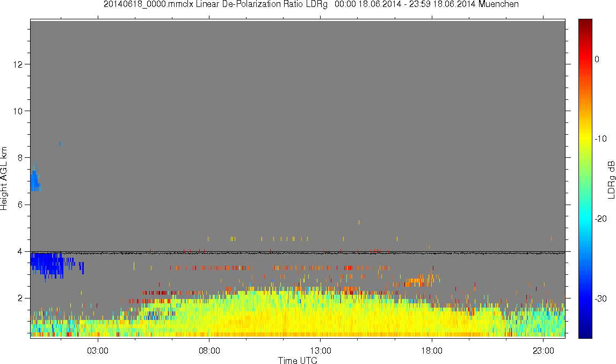Click the 23:00 time tick label
Viewport: 616px width, 364px height.
tap(543, 351)
